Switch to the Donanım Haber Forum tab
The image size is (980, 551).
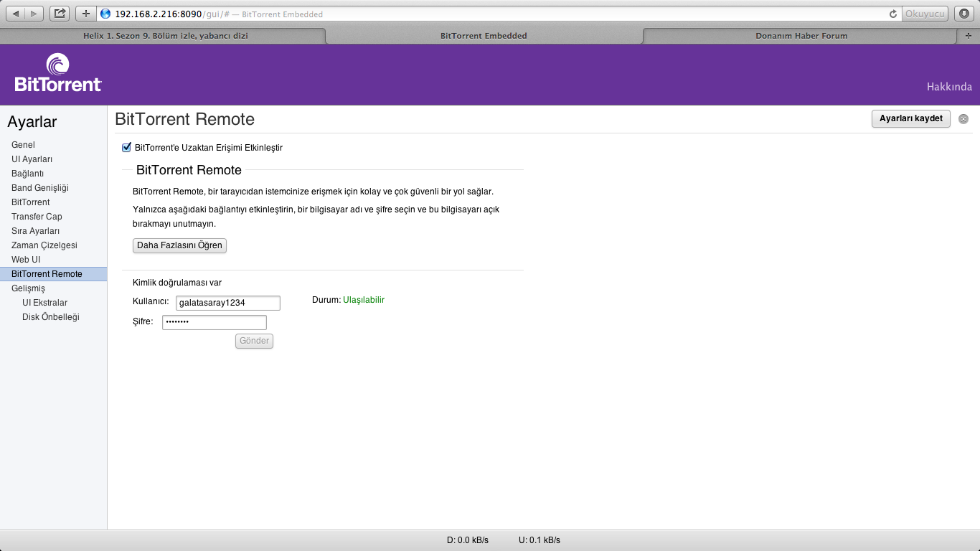(801, 35)
